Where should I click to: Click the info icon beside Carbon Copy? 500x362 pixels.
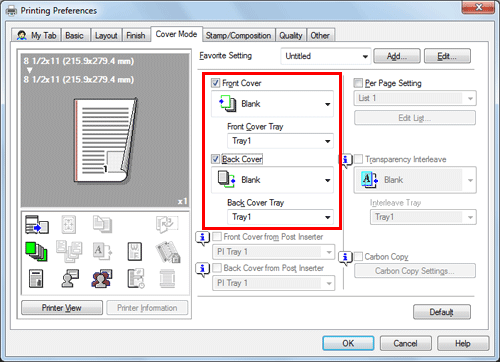(345, 258)
